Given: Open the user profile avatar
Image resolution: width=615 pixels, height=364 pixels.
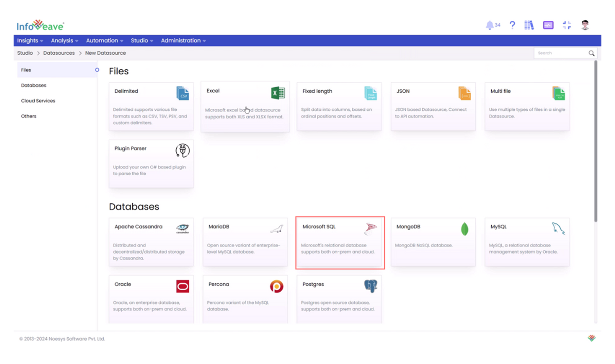Looking at the screenshot, I should [585, 24].
